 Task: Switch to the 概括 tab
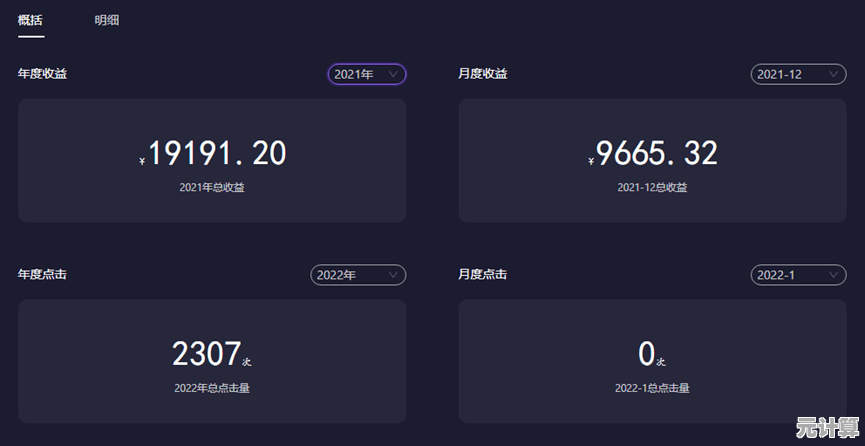(31, 21)
